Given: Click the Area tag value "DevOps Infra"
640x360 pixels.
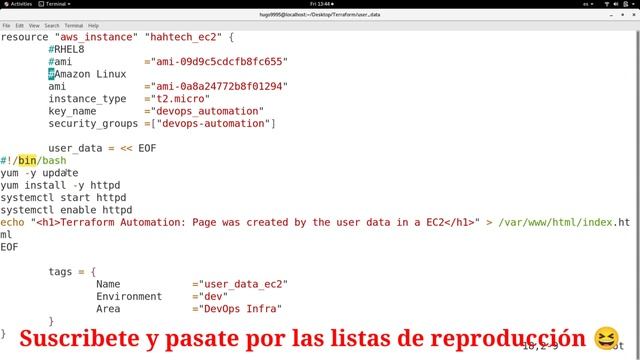Looking at the screenshot, I should click(240, 309).
